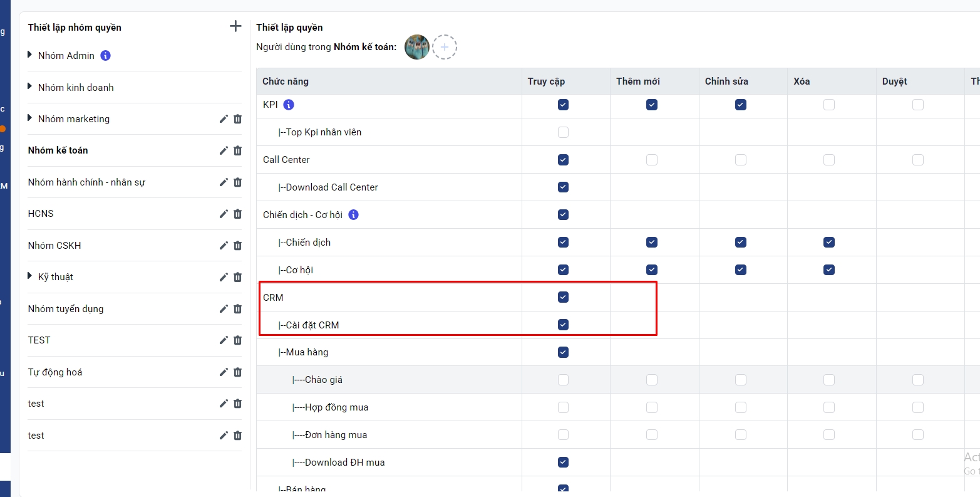Click trash icon for Tự động hoá
This screenshot has height=497, width=980.
238,372
